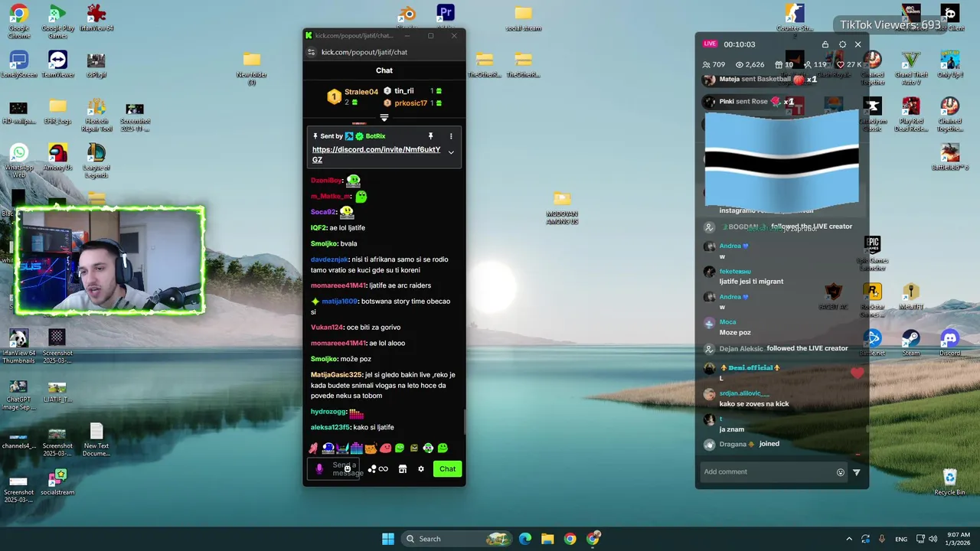The image size is (980, 551).
Task: Open Steam desktop shortcut
Action: (911, 342)
